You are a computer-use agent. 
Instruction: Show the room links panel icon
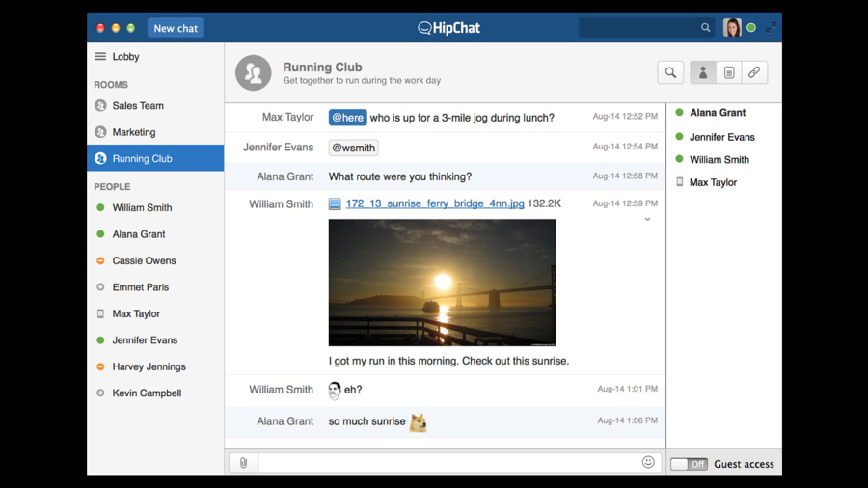pos(754,72)
